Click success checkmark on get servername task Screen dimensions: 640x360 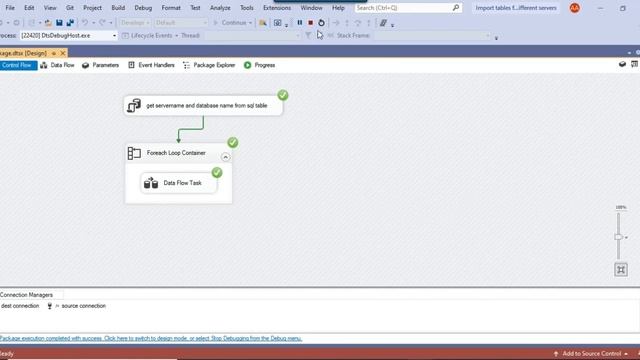point(283,95)
